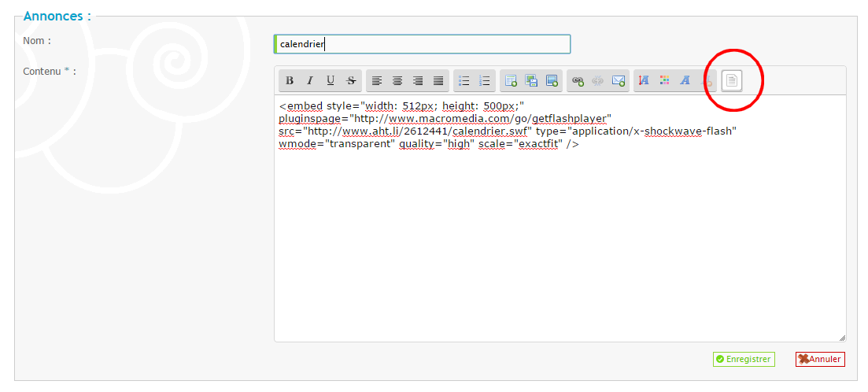Remove the hyperlink

[x=598, y=81]
